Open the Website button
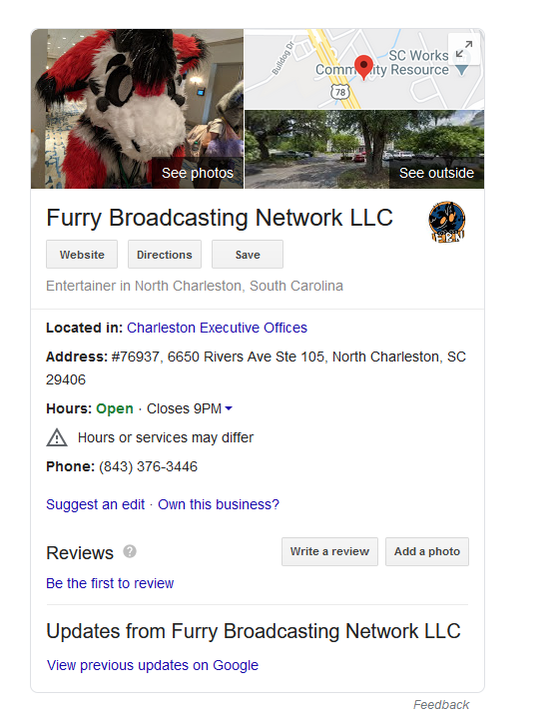 coord(82,255)
